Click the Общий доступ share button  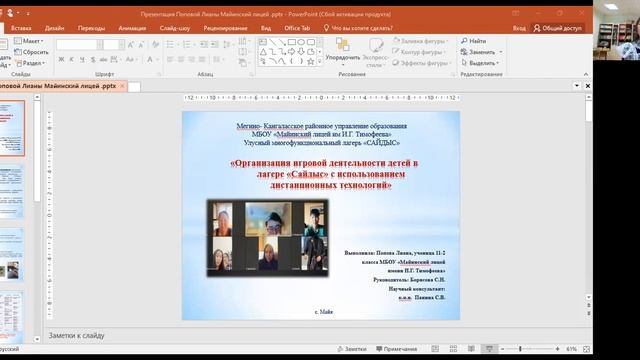558,28
